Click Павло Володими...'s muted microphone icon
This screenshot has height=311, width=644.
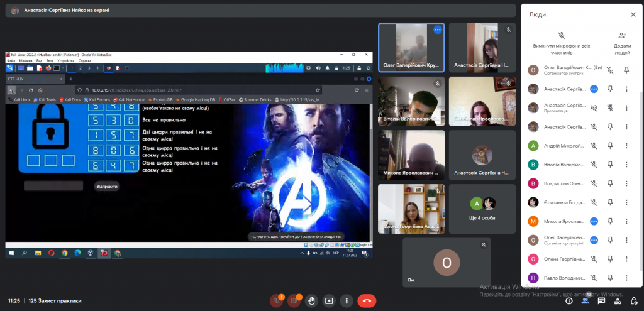[x=594, y=278]
